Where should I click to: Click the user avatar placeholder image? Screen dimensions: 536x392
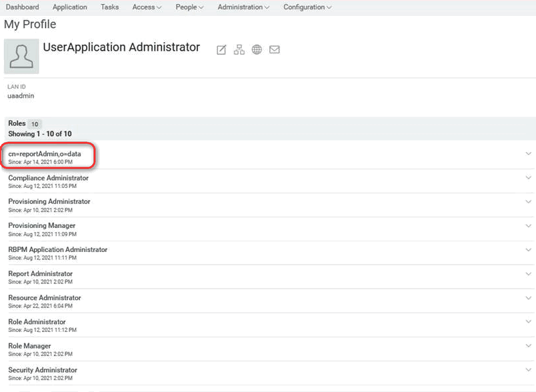coord(21,56)
